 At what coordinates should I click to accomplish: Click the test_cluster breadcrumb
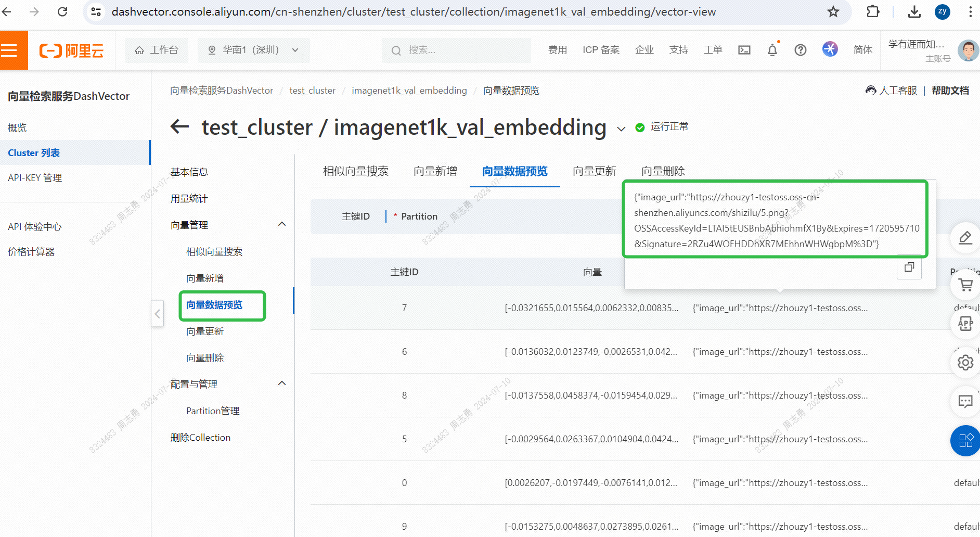tap(312, 91)
